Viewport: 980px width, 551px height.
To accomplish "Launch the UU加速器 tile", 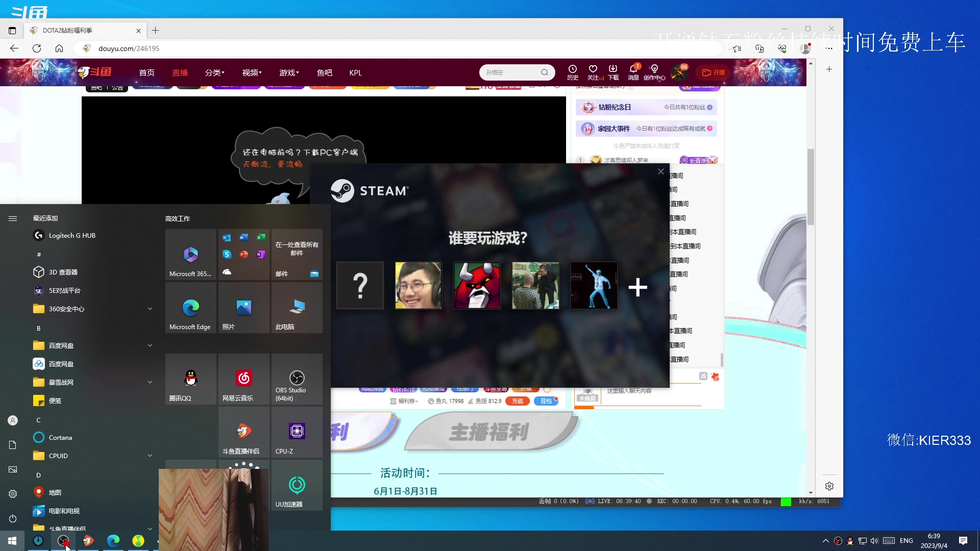I will click(297, 485).
